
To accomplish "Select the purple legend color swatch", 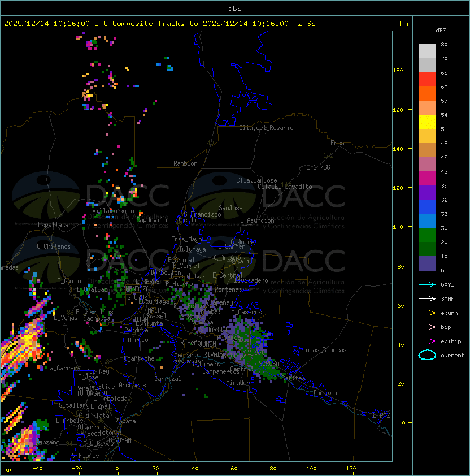I will pos(427,193).
